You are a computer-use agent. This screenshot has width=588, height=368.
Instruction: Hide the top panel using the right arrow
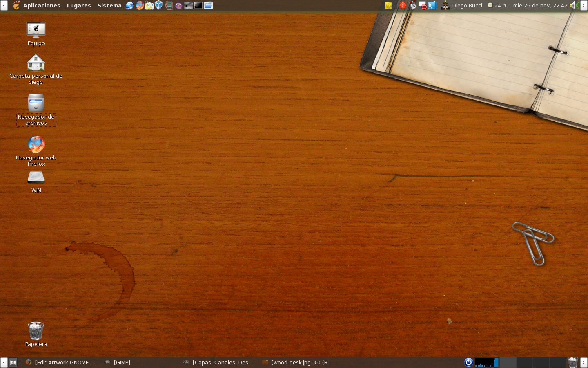click(584, 5)
